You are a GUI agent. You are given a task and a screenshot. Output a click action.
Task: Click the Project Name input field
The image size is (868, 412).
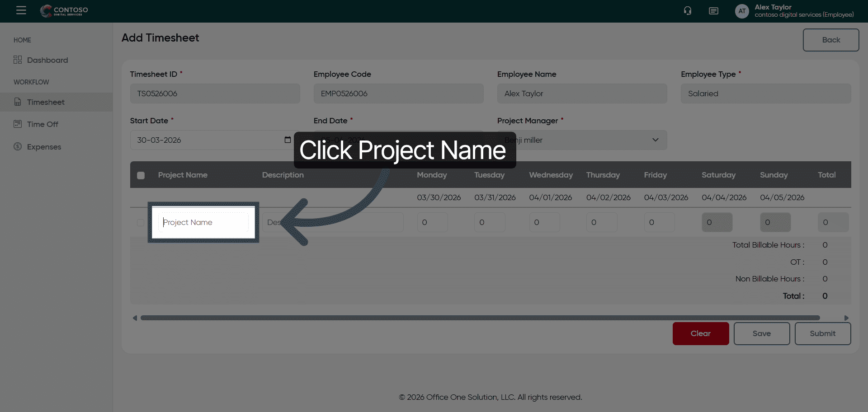click(x=203, y=222)
